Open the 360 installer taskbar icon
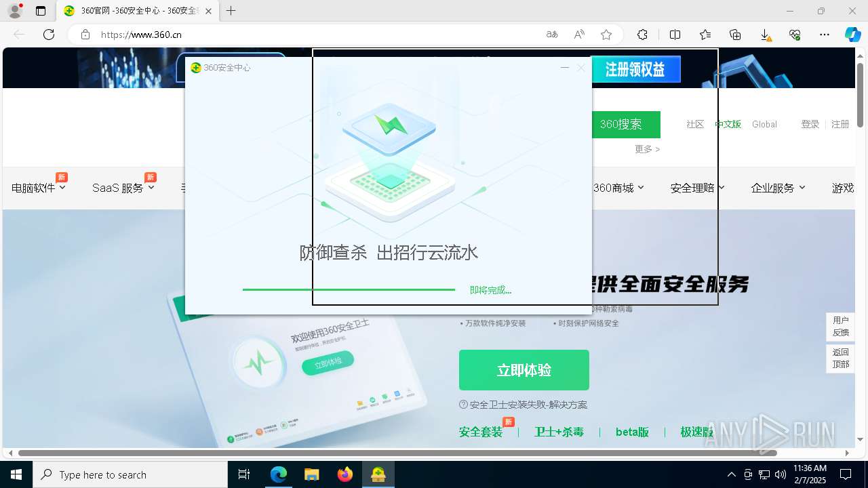This screenshot has height=488, width=868. coord(378,474)
